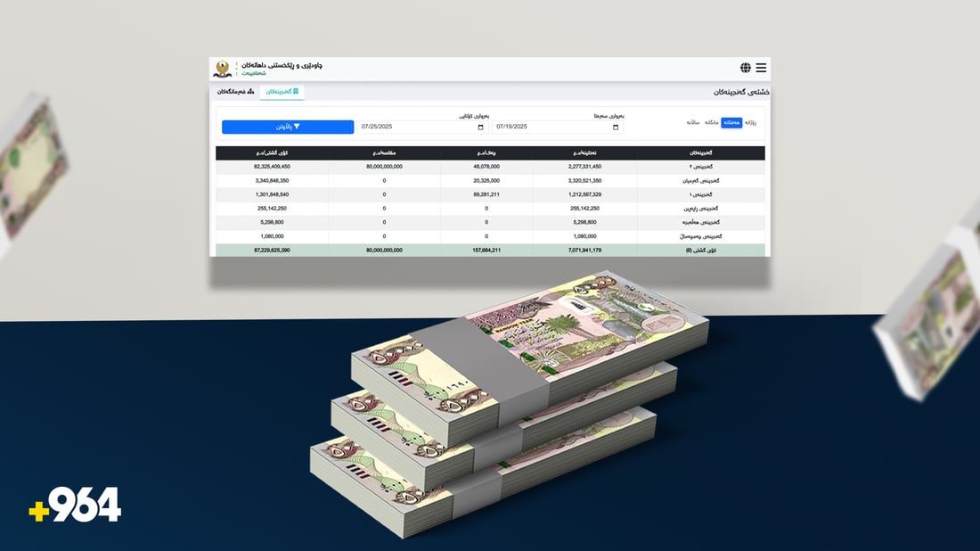Select the row with total 82,325,409,450

(272, 167)
